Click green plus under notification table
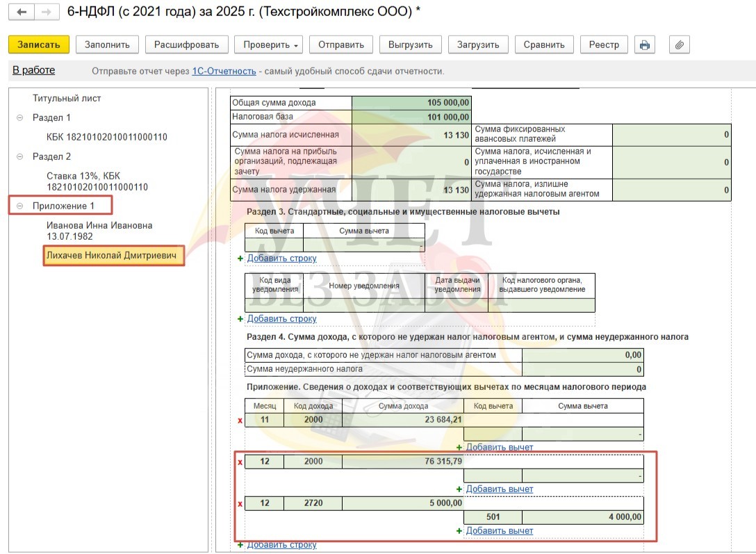This screenshot has height=554, width=756. tap(240, 319)
